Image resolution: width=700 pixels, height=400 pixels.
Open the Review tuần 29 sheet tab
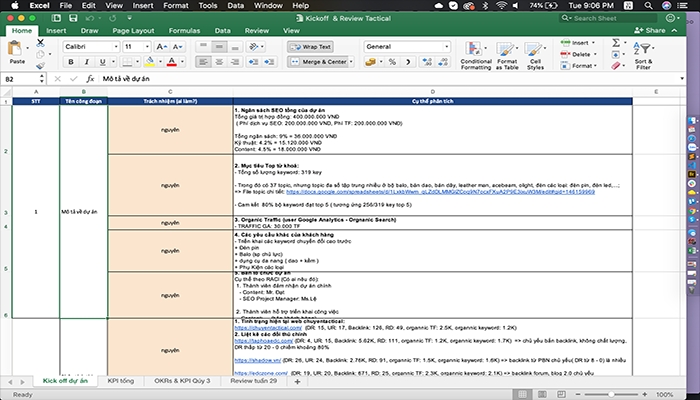pos(254,381)
